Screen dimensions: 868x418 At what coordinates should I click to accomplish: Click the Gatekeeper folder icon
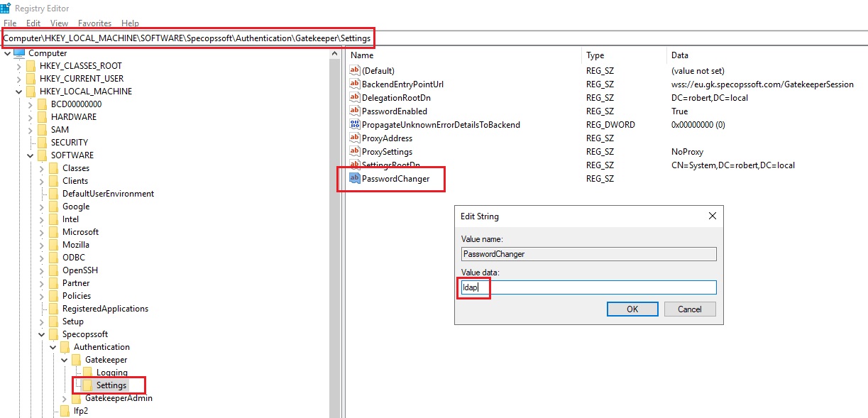pyautogui.click(x=76, y=360)
